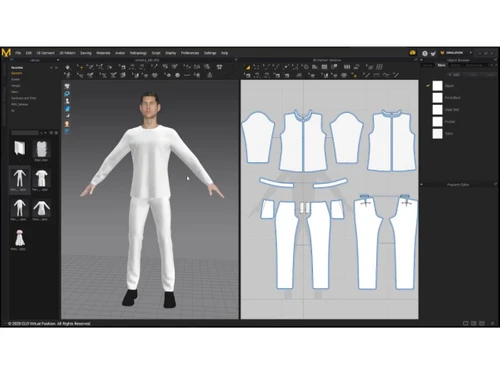The width and height of the screenshot is (500, 375).
Task: Click the round white icon beside cloud icon
Action: (x=425, y=53)
